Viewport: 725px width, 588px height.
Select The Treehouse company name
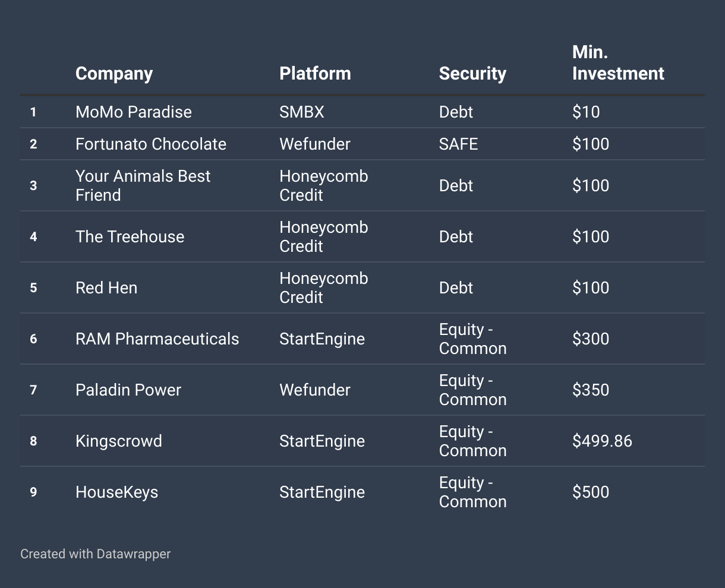[x=130, y=237]
